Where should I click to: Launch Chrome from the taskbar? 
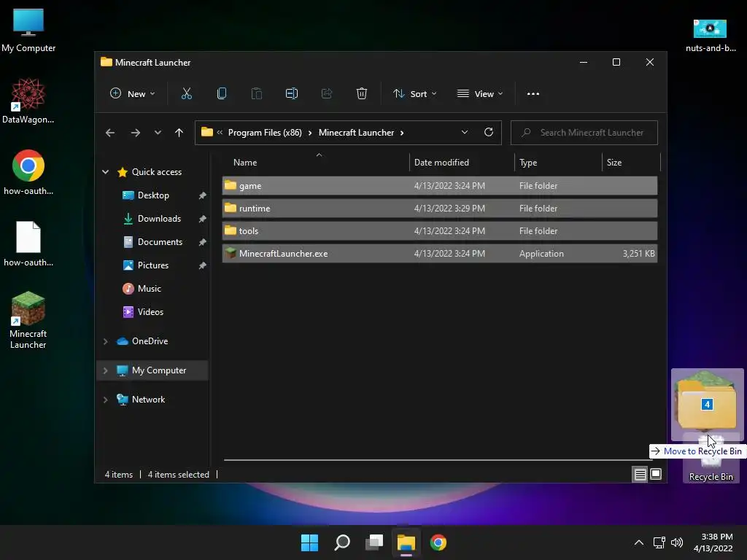(438, 542)
